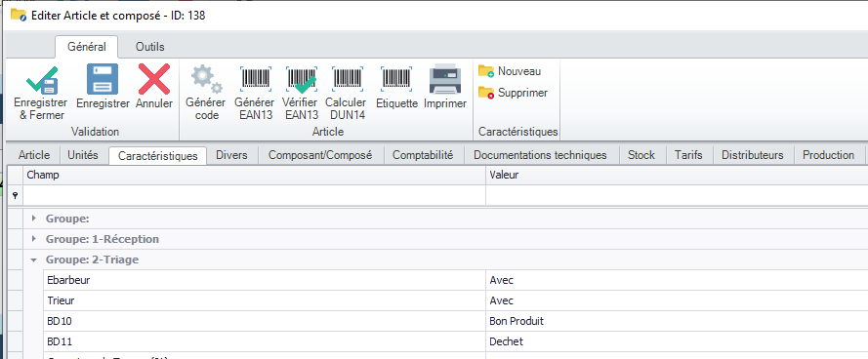Click the Avec value for Trieur

pos(677,300)
